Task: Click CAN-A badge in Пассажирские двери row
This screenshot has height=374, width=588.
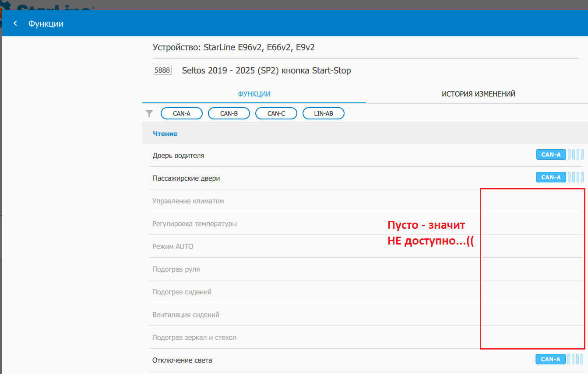Action: [551, 177]
